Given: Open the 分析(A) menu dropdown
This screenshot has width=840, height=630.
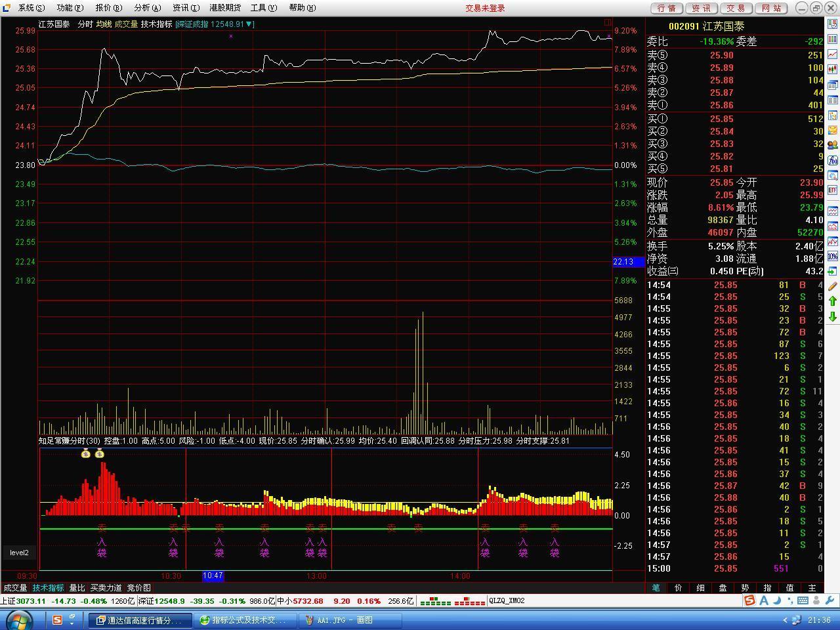Looking at the screenshot, I should [147, 8].
